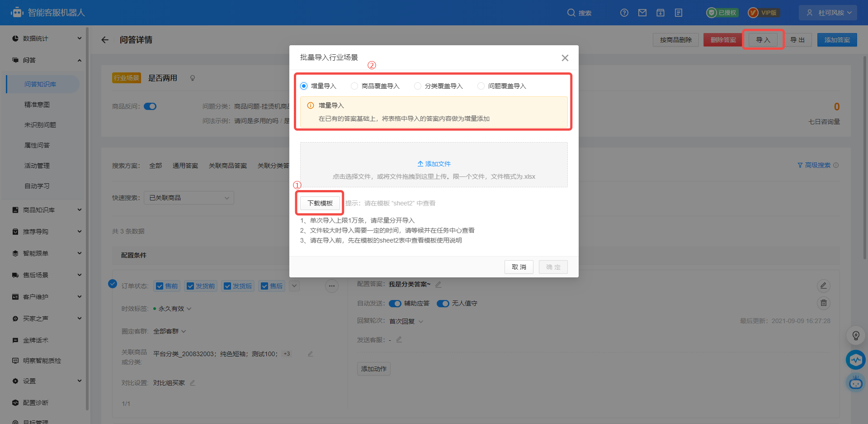868x424 pixels.
Task: Select the 分类覆盖导入 radio option
Action: tap(418, 86)
